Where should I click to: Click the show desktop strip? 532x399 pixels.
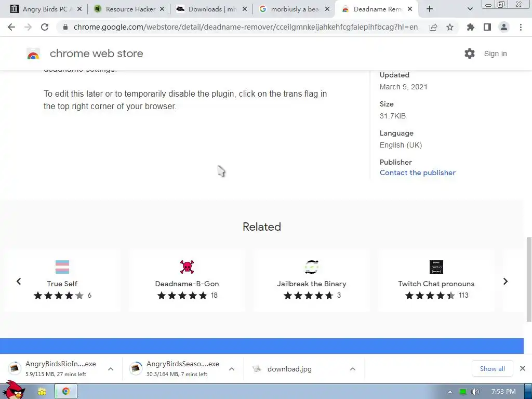pos(528,392)
